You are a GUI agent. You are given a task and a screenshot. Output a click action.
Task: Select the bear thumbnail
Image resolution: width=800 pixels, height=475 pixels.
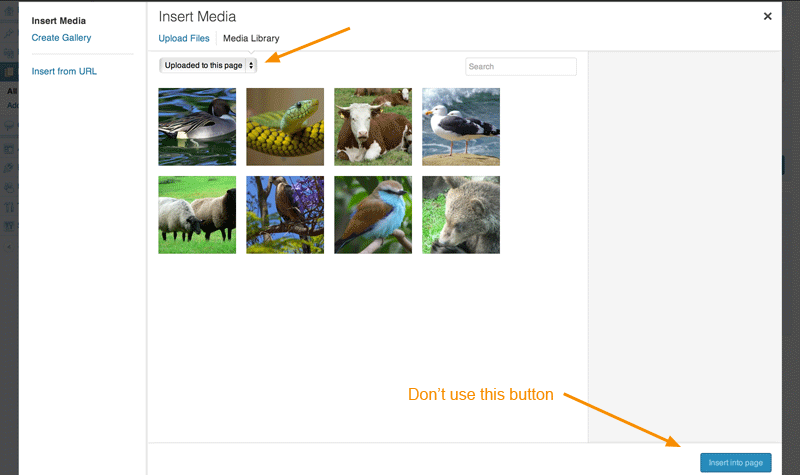(461, 215)
